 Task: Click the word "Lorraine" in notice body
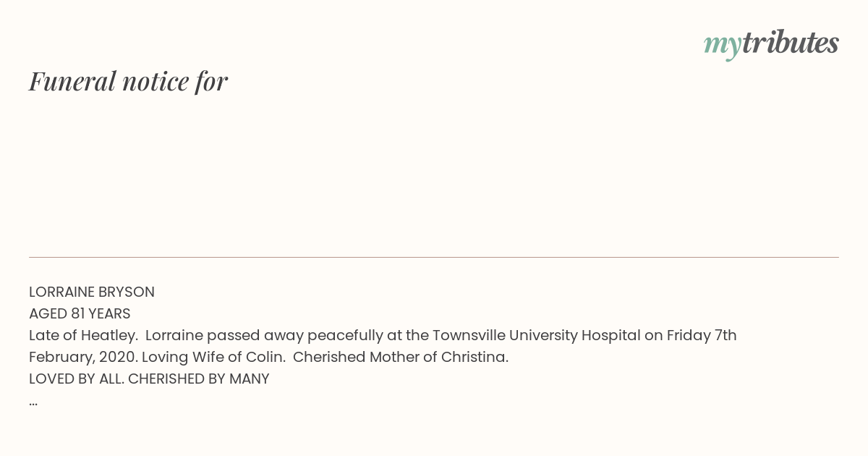[174, 336]
